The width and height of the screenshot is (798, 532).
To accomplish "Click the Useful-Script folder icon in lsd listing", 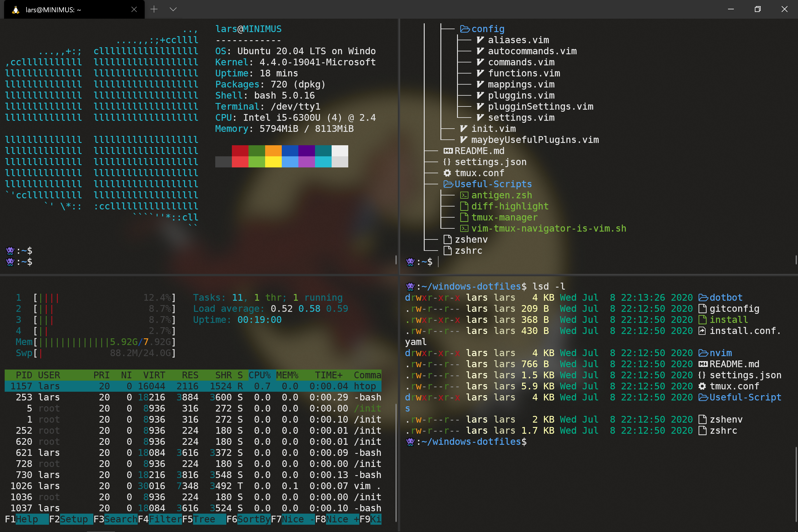I will pos(703,397).
